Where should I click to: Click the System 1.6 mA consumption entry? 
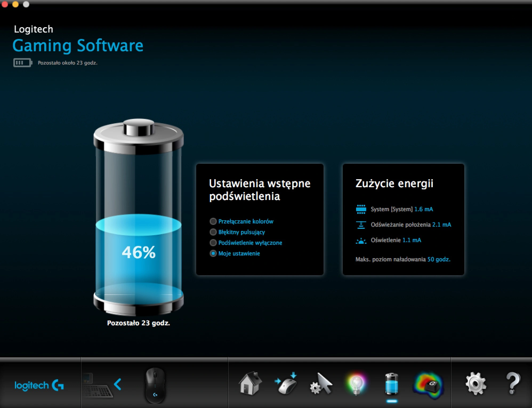[394, 209]
